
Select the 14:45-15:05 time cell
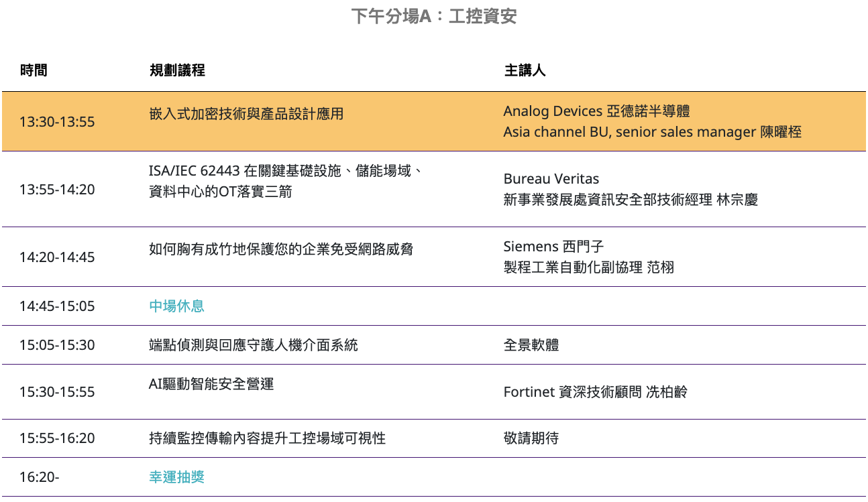(57, 306)
